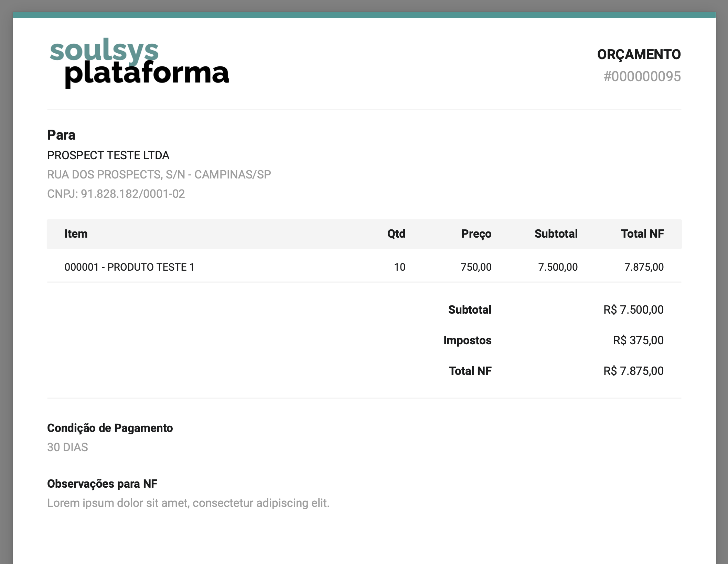The image size is (728, 564).
Task: Click the Item column header
Action: coord(76,234)
